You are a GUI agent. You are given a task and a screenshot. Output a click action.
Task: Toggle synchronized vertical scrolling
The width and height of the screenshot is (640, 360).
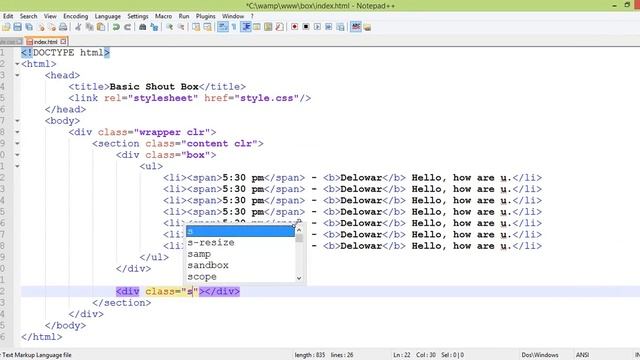click(196, 27)
